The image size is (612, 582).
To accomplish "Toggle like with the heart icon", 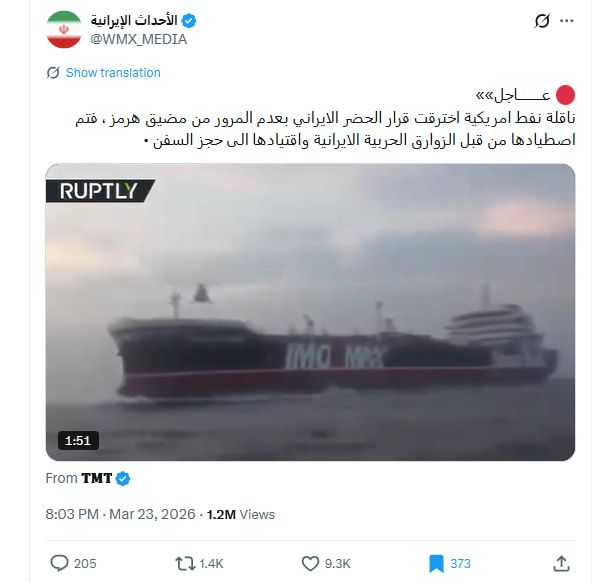I will click(x=311, y=564).
